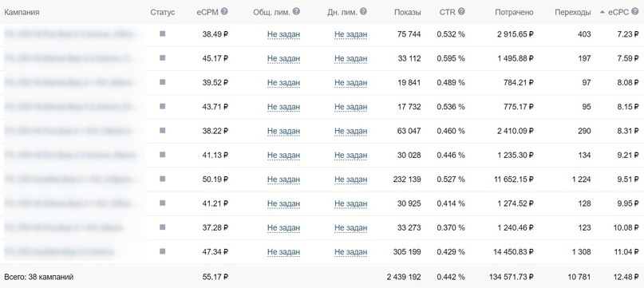Set overall limit link in 38.49 ₽ row

tap(283, 35)
